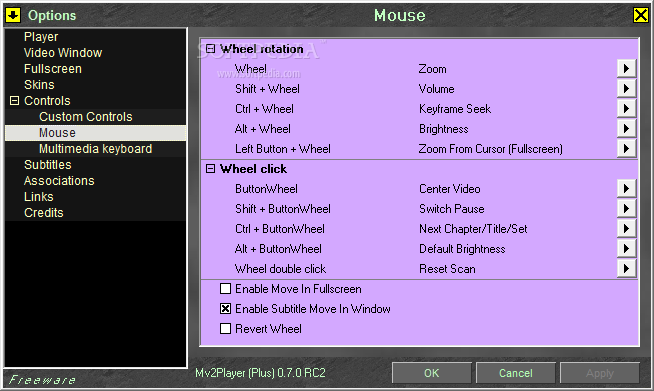
Task: Open action arrow for Left Button + Wheel
Action: (x=626, y=149)
